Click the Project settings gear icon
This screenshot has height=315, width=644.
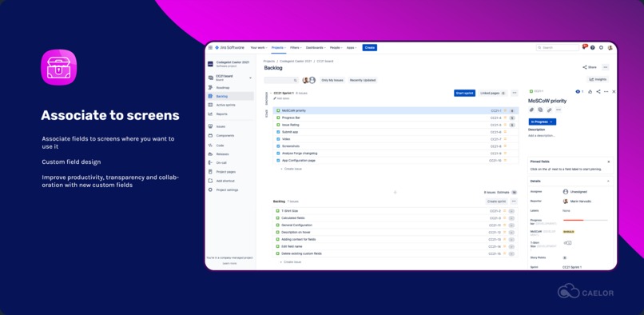point(210,189)
